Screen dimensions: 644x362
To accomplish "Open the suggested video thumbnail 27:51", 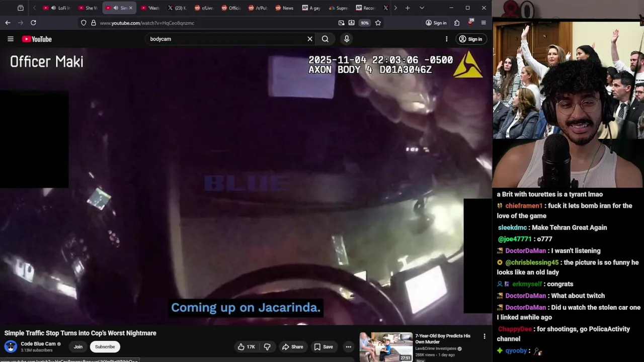I will [x=386, y=347].
